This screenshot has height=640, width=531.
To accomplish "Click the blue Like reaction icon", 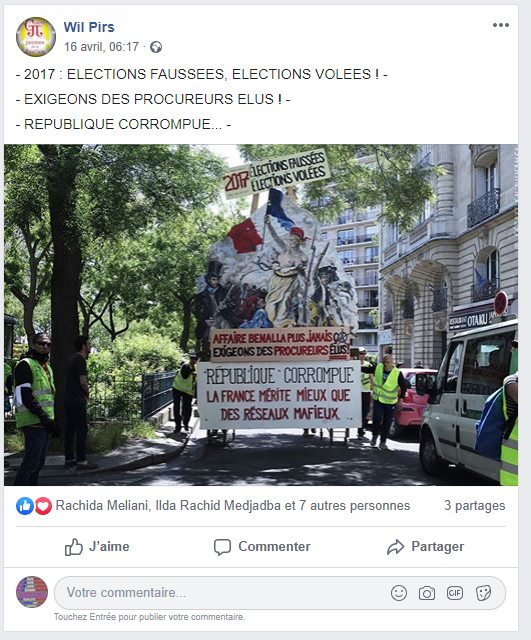I will [x=25, y=506].
